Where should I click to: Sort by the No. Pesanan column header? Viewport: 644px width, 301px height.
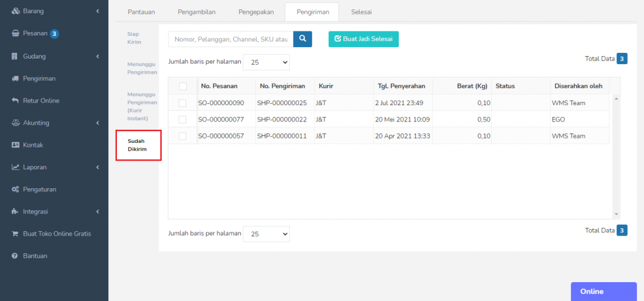pyautogui.click(x=219, y=86)
